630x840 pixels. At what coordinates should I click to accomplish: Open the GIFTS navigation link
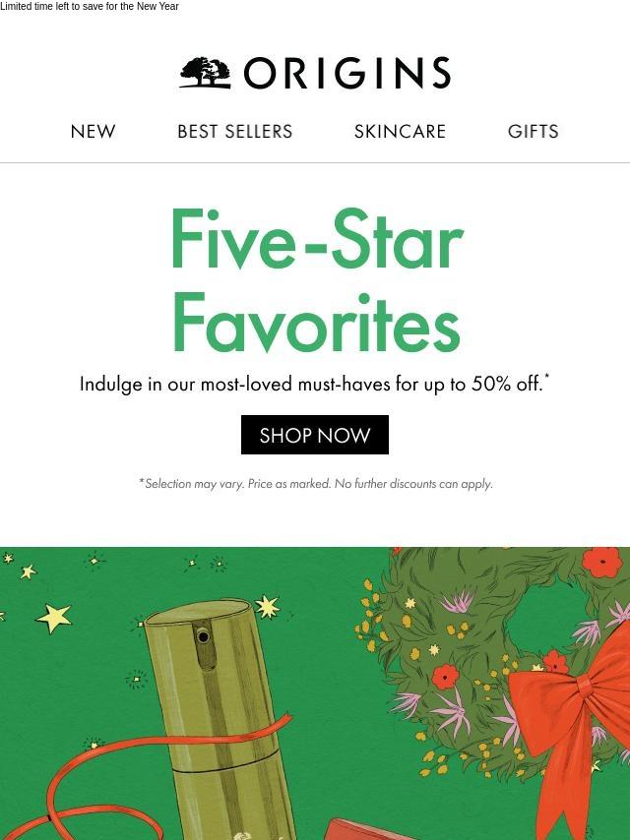pyautogui.click(x=533, y=131)
